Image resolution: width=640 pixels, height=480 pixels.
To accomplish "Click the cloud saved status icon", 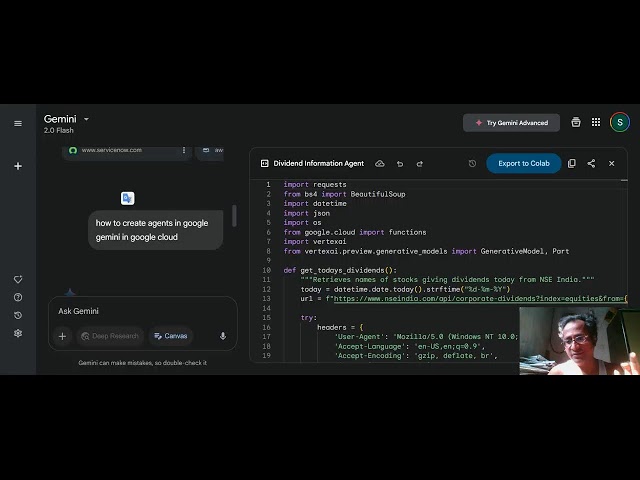I will pos(380,164).
